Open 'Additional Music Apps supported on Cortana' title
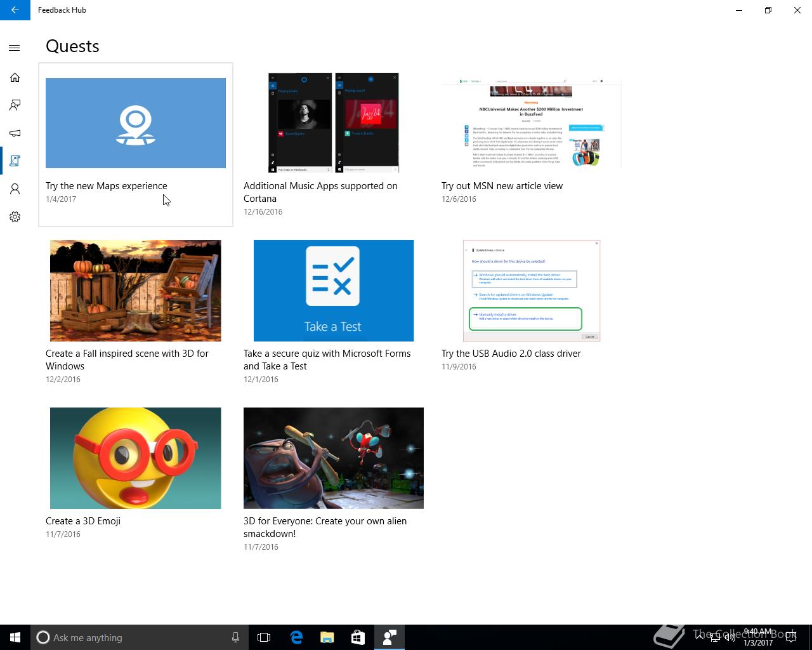Screen dimensions: 812x650 tap(320, 192)
